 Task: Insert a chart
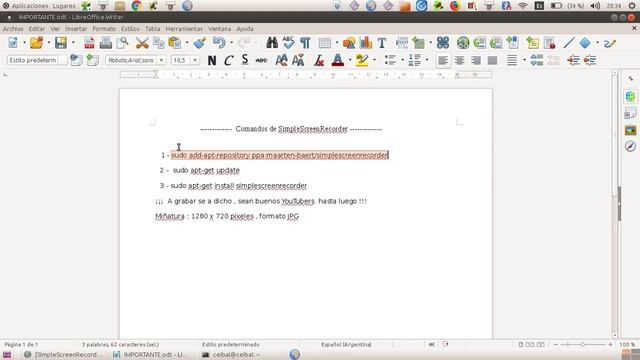tap(366, 42)
